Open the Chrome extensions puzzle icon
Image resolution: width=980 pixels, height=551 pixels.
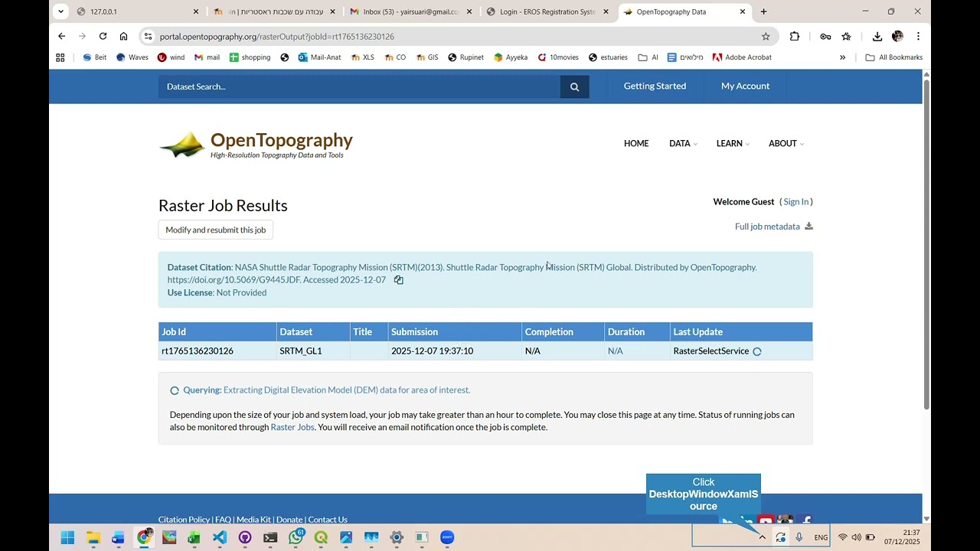point(795,36)
